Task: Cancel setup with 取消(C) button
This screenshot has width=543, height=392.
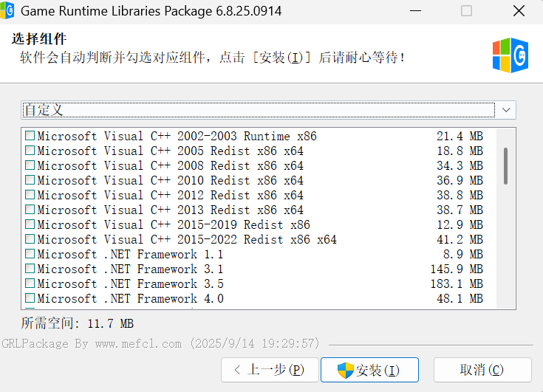Action: [x=482, y=370]
